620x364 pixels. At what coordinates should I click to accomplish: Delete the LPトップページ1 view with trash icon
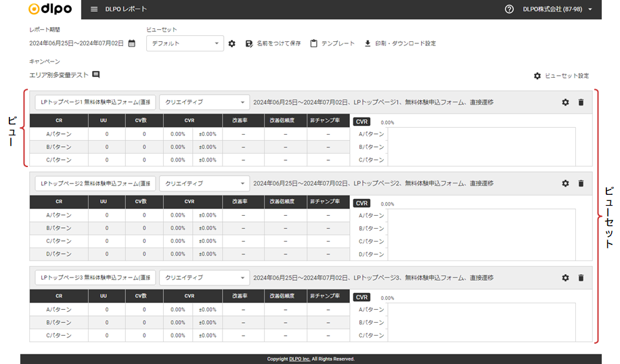tap(581, 102)
